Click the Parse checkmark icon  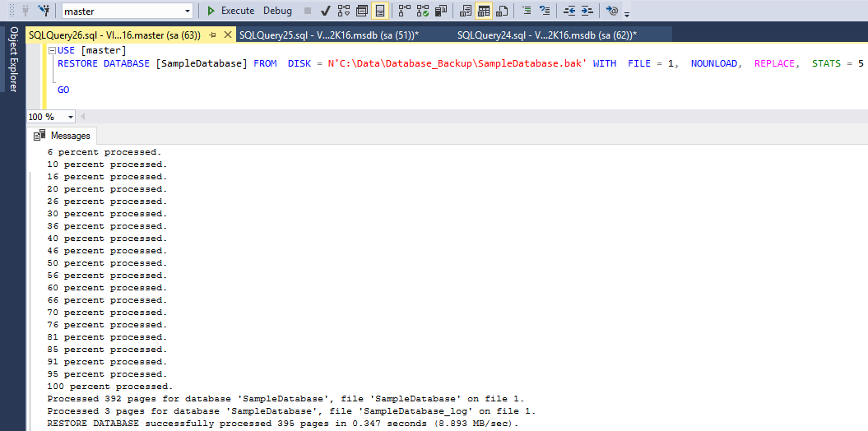pyautogui.click(x=326, y=11)
